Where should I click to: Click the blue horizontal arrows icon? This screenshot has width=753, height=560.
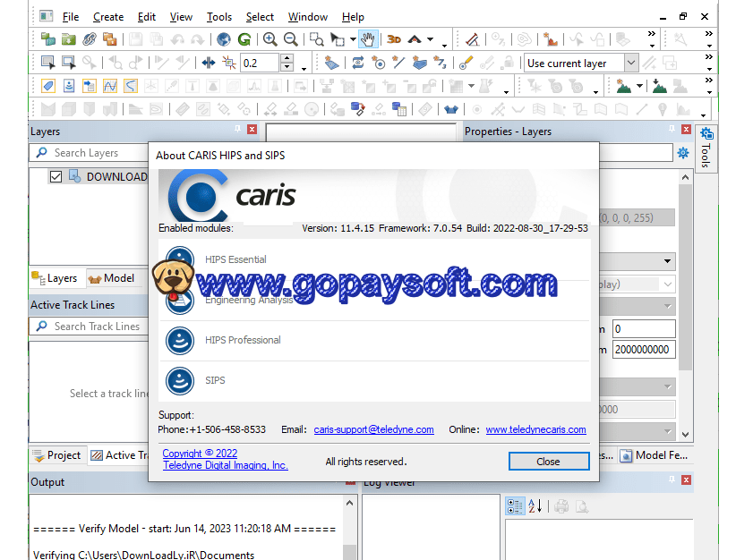(209, 63)
